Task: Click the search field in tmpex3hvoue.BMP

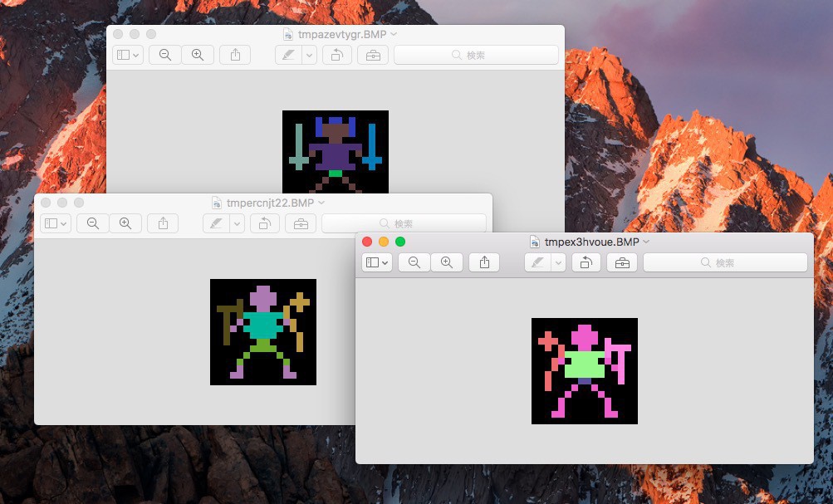Action: click(725, 262)
